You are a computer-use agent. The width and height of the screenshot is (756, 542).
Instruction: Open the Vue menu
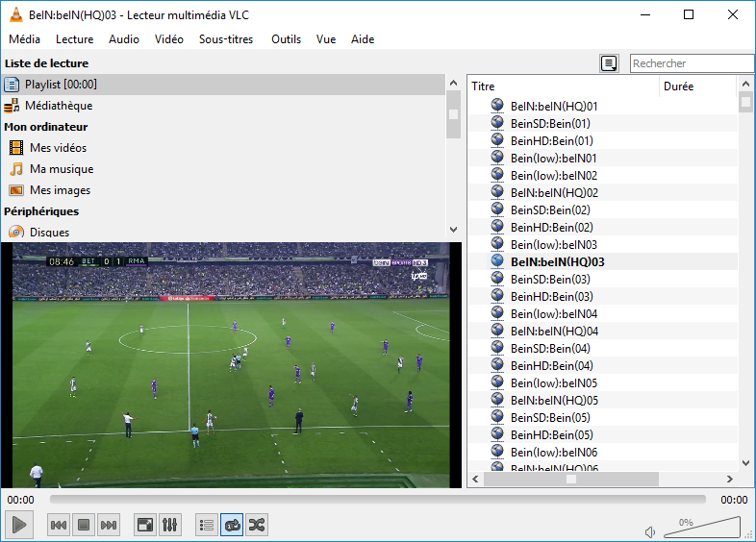(x=326, y=39)
